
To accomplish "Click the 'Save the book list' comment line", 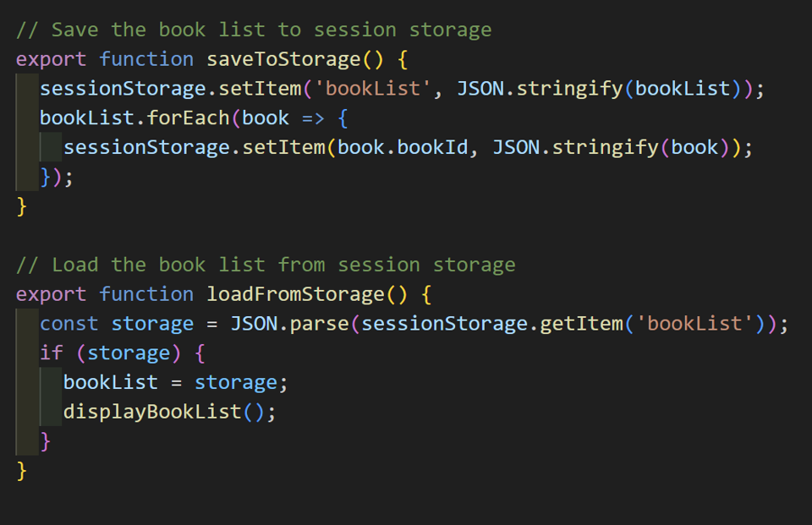I will tap(254, 30).
